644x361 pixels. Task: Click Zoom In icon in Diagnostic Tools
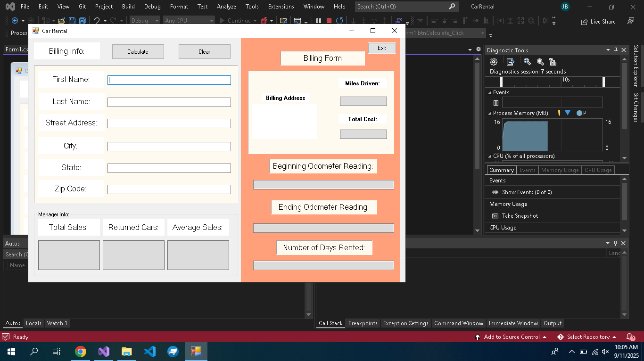527,62
